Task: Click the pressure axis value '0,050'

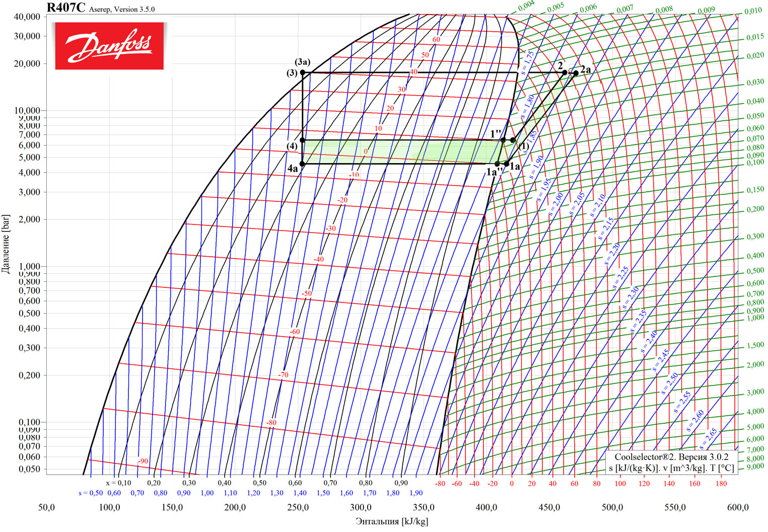Action: click(30, 469)
